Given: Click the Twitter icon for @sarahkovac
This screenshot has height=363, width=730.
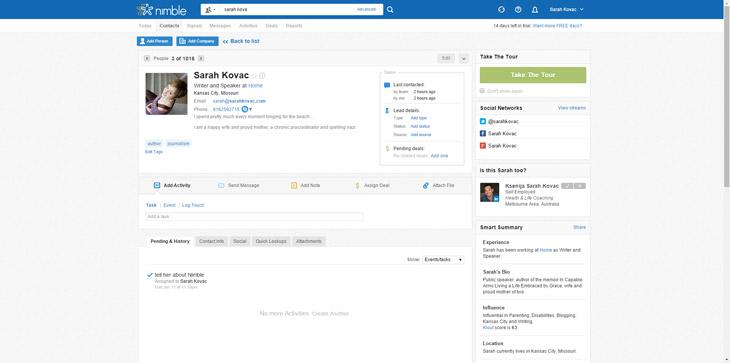Looking at the screenshot, I should point(483,121).
